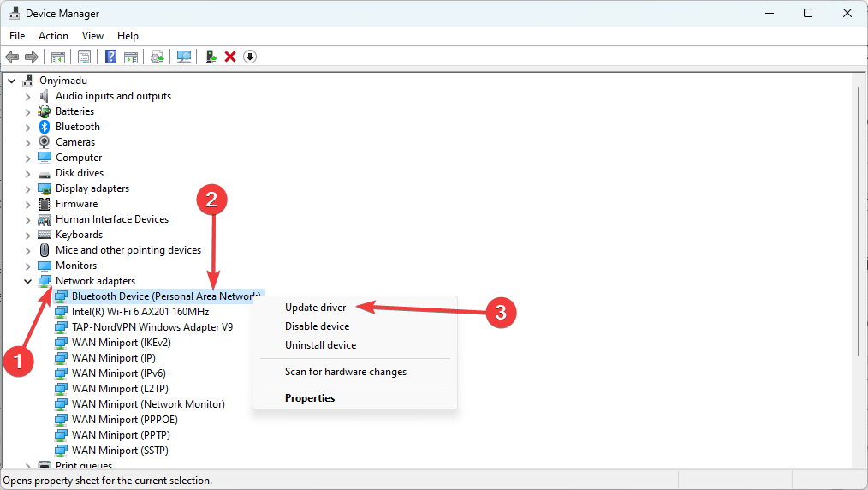Choose Uninstall device from the context menu
Screen dimensions: 868x490
pos(320,345)
